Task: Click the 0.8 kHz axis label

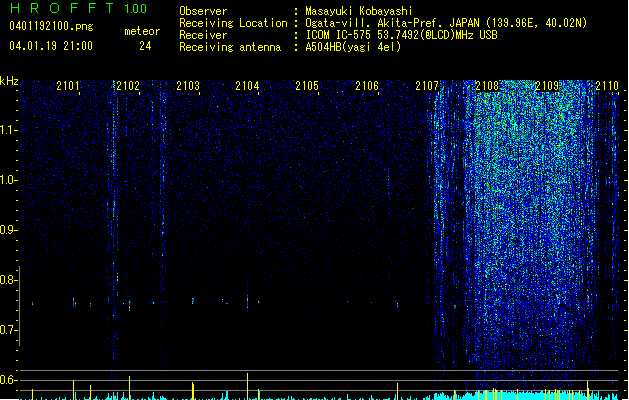Action: (x=8, y=280)
